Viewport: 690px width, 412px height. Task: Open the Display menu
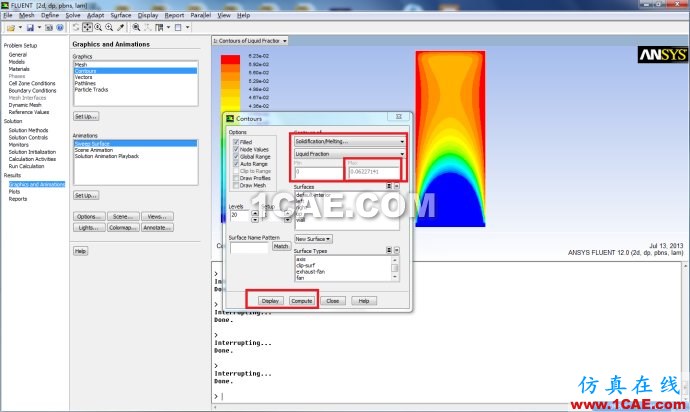click(x=148, y=15)
